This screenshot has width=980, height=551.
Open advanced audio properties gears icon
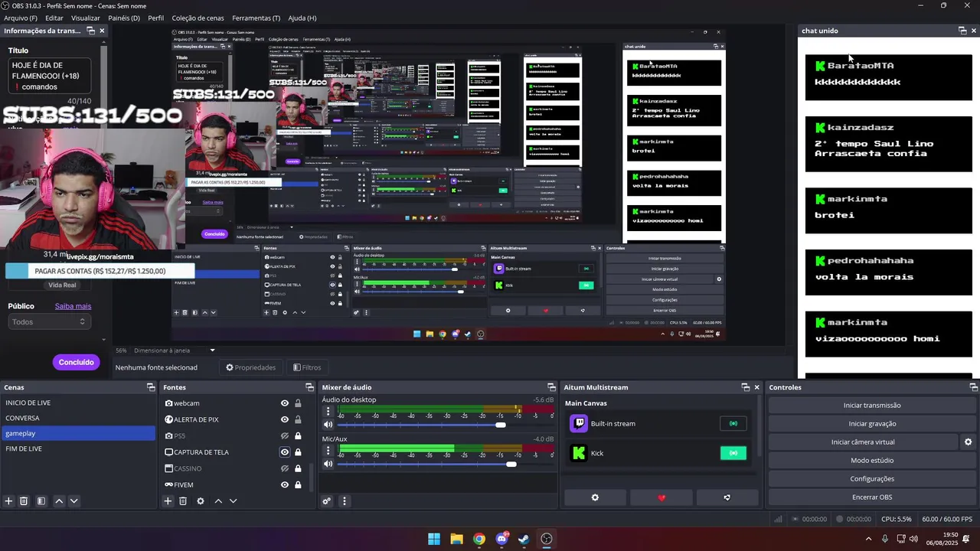(326, 501)
